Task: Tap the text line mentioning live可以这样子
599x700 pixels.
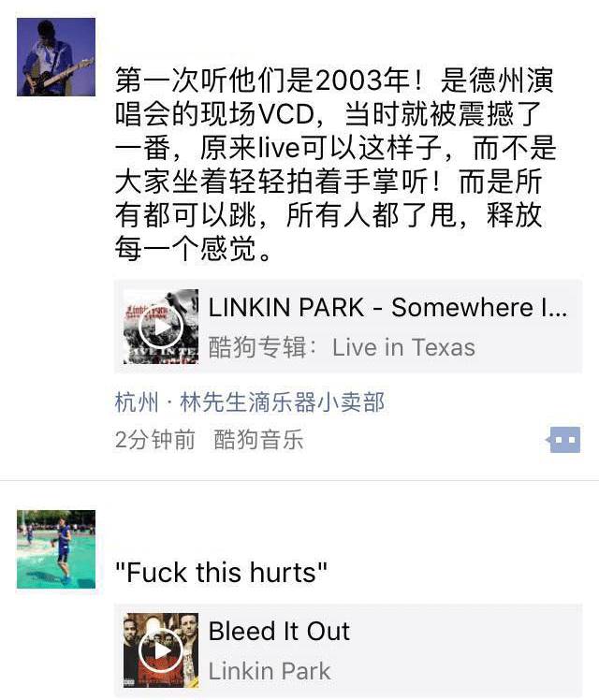Action: click(335, 148)
